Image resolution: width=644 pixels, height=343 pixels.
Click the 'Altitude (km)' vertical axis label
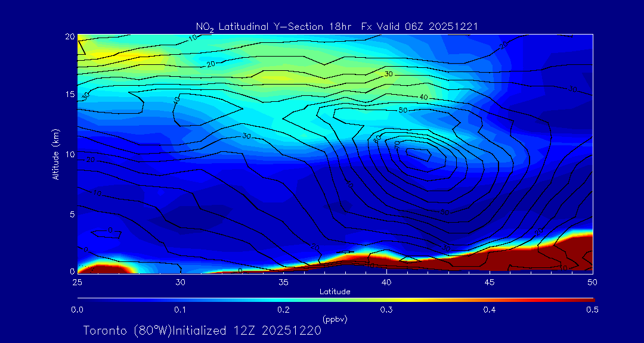coord(55,154)
